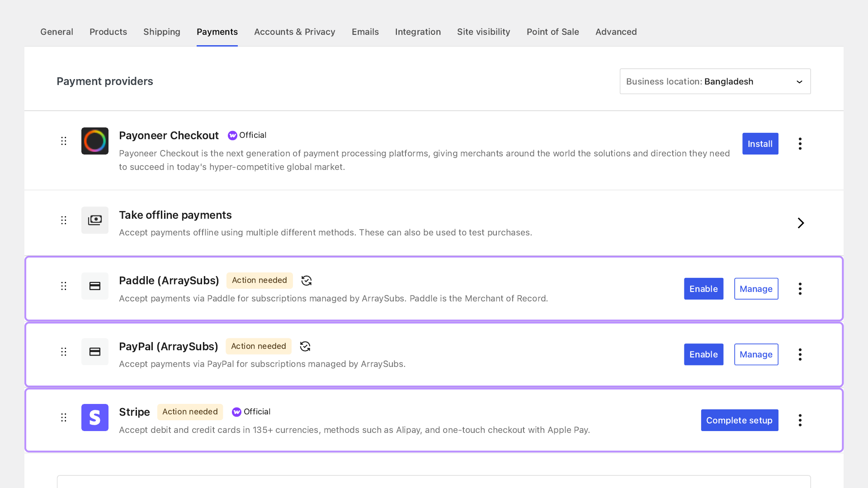Grab the Payoneer Checkout drag handle
This screenshot has width=868, height=488.
(x=64, y=141)
